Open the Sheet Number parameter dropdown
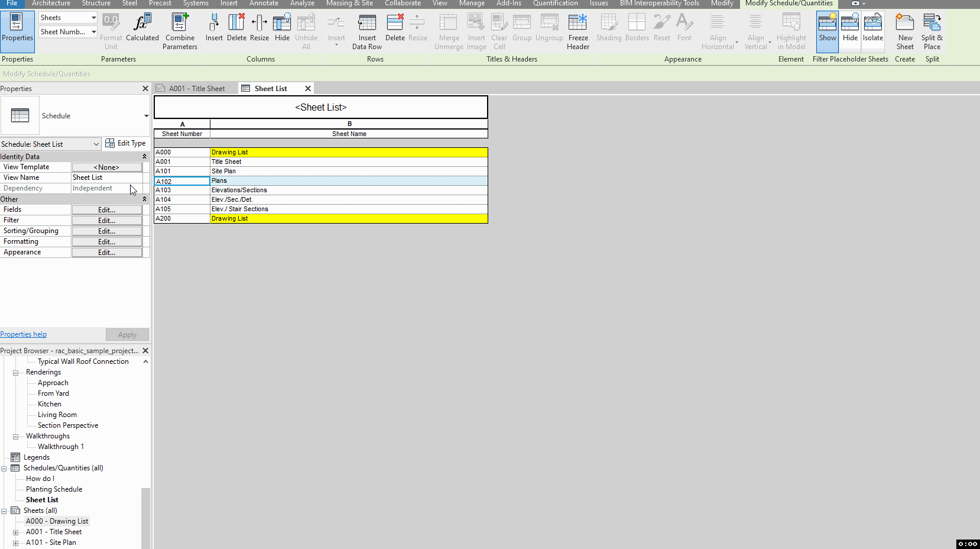Screen dimensions: 980x549 (x=93, y=32)
